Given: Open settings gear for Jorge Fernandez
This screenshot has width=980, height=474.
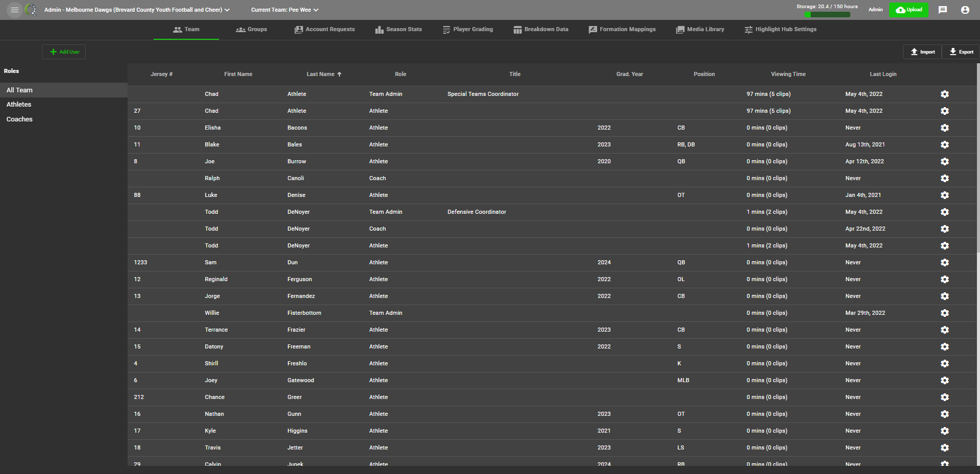Looking at the screenshot, I should (x=945, y=296).
